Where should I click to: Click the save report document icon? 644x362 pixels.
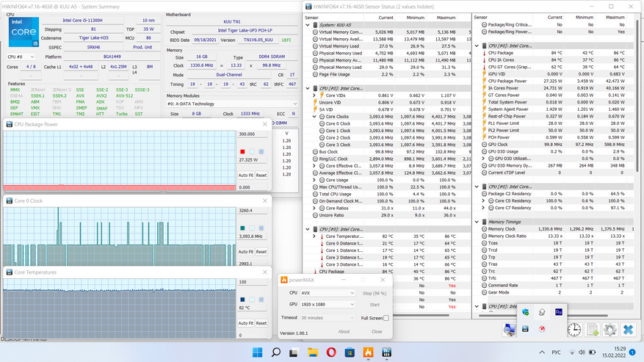tap(592, 330)
